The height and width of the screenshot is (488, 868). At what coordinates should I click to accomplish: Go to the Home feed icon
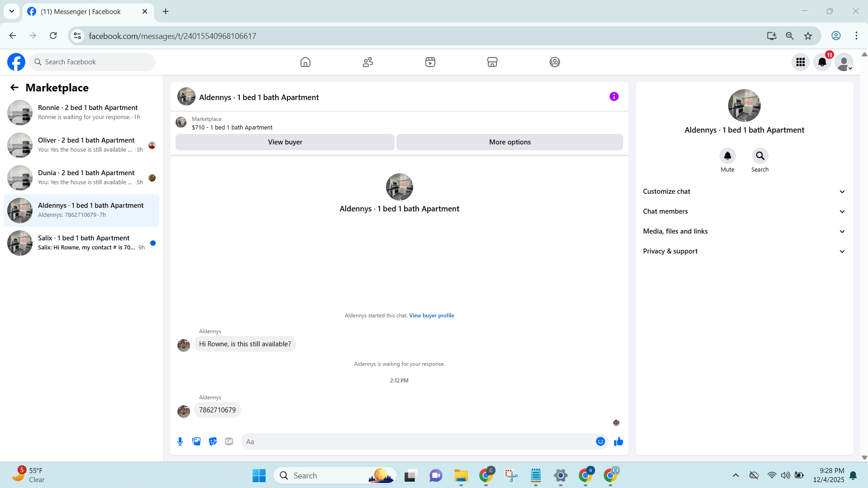point(305,62)
